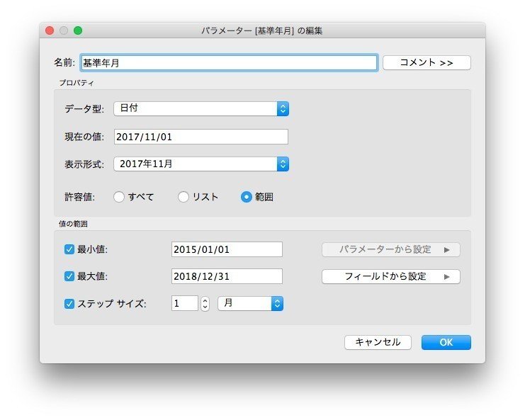Toggle the ステップ サイズ checkbox
This screenshot has width=525, height=420.
pyautogui.click(x=69, y=304)
